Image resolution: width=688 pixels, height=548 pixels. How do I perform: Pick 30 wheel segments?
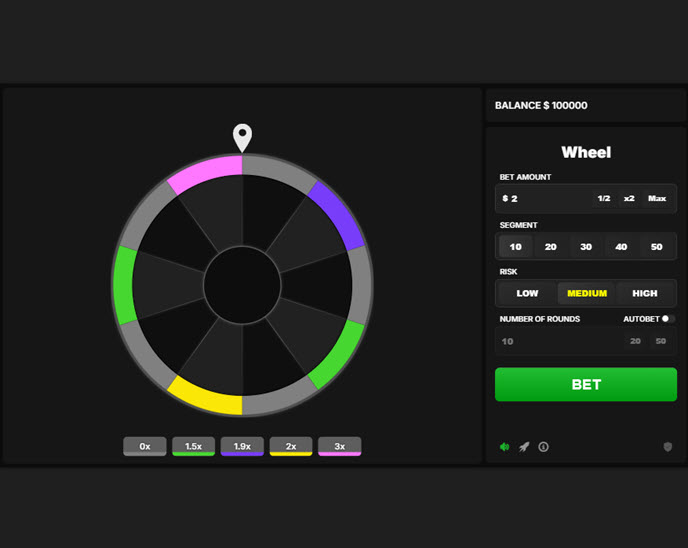(586, 247)
